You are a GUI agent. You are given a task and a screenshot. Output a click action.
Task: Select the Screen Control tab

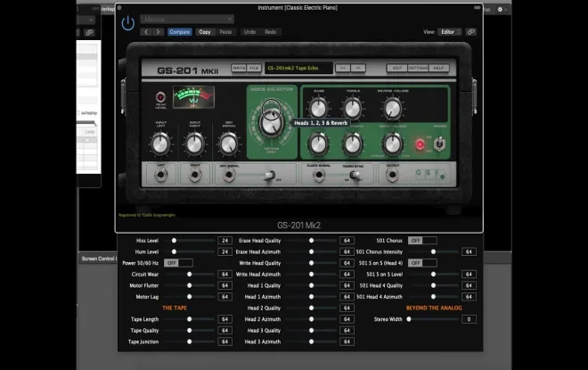click(99, 259)
